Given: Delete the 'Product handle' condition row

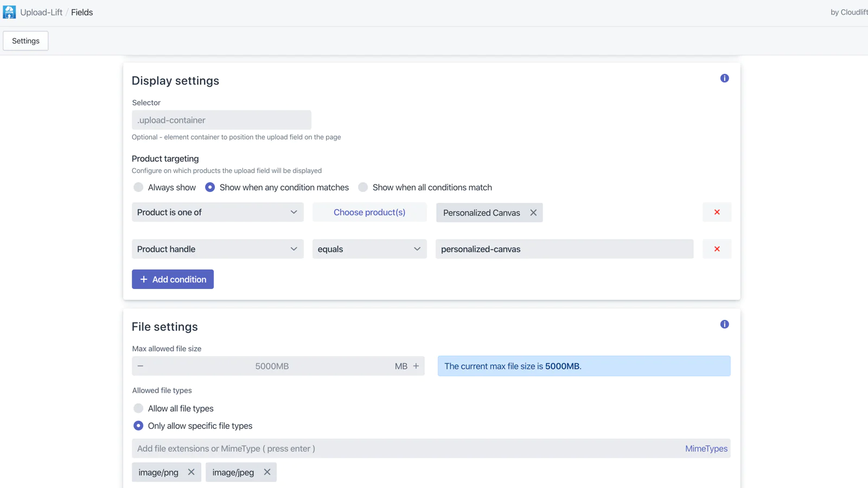Looking at the screenshot, I should pyautogui.click(x=717, y=249).
